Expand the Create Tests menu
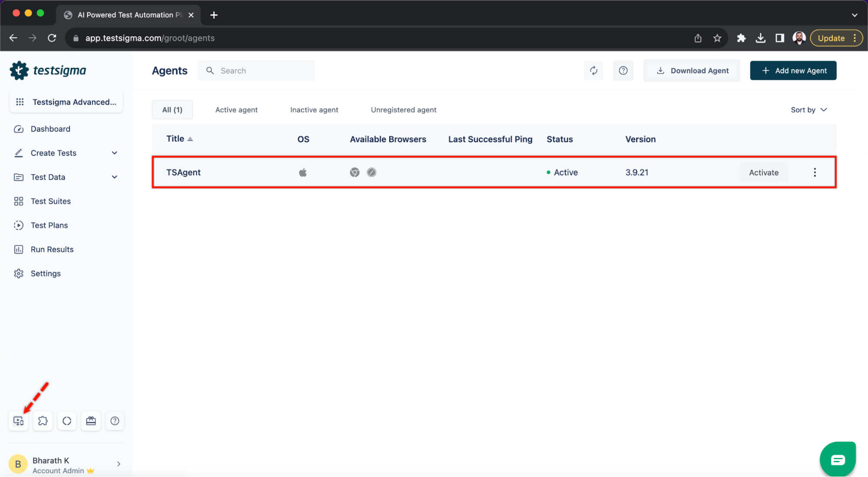This screenshot has width=868, height=477. 115,153
